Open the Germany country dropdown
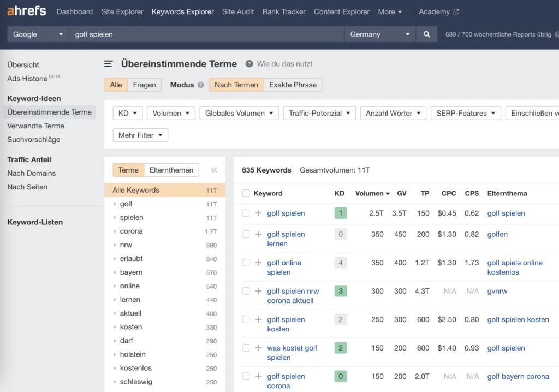The height and width of the screenshot is (392, 559). point(380,34)
